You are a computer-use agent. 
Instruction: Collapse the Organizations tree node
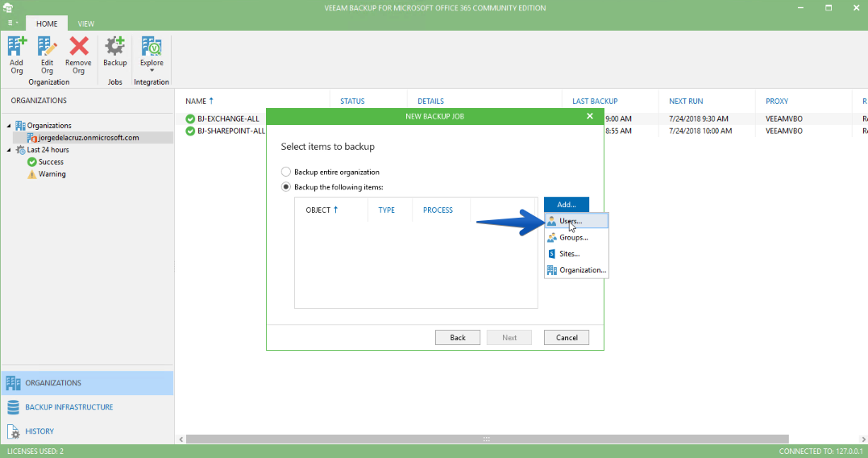click(x=9, y=126)
